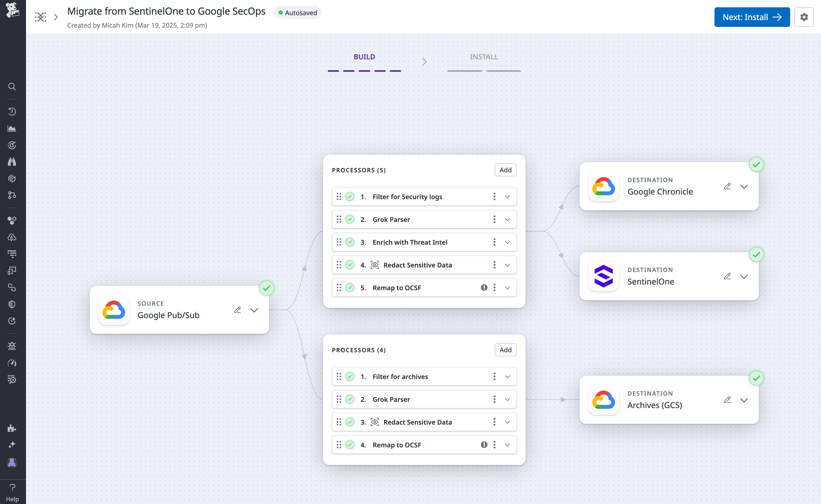Click the green status check on Grok Parser processor
Viewport: 821px width, 504px height.
pyautogui.click(x=350, y=219)
